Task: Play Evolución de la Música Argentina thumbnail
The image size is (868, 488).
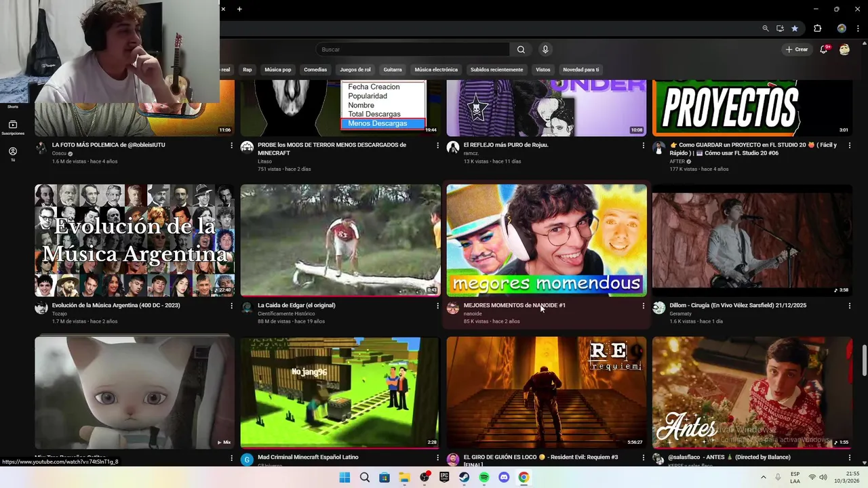Action: click(x=135, y=241)
